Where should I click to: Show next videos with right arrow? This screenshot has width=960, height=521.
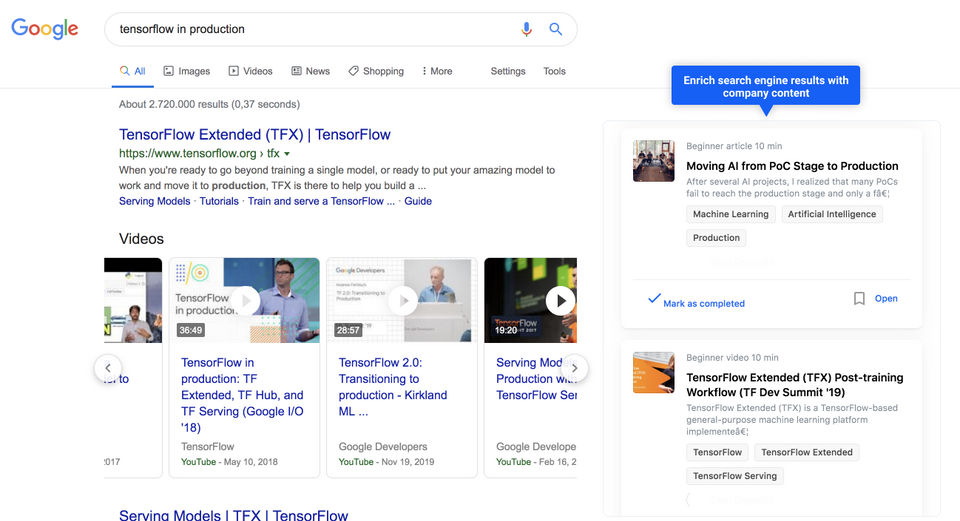point(574,368)
